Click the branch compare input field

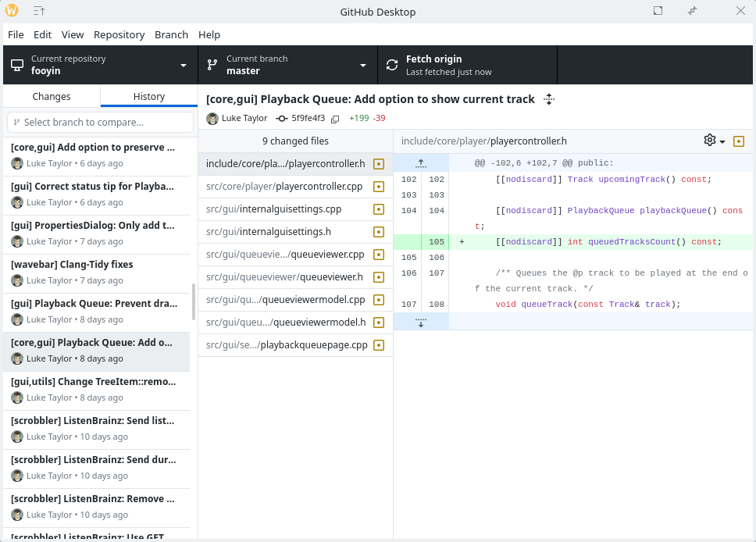[x=100, y=123]
